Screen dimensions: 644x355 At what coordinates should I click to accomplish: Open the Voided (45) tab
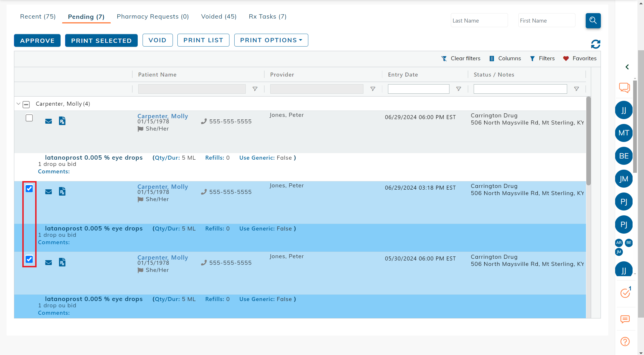tap(219, 16)
